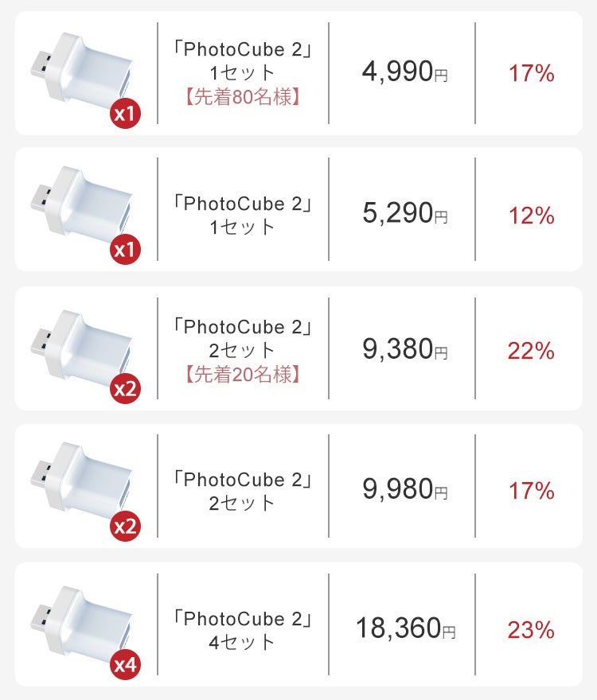597x700 pixels.
Task: Click the red x4 quantity badge
Action: 126,665
